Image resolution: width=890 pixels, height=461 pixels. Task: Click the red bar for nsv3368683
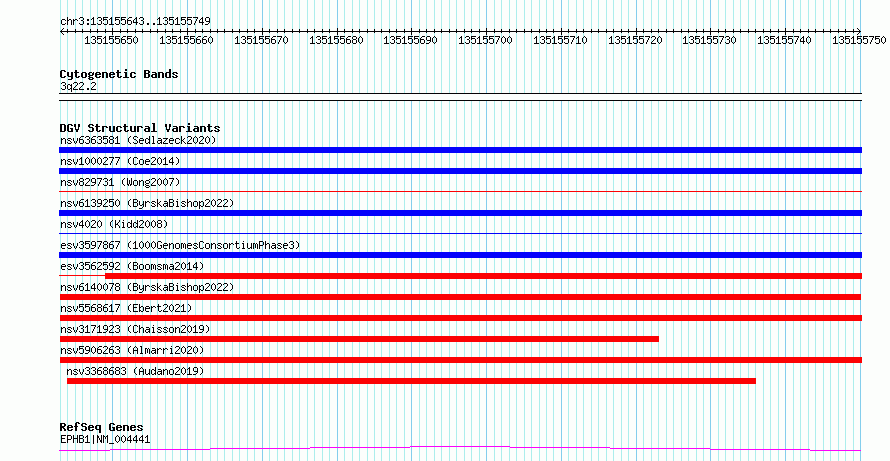click(x=412, y=381)
